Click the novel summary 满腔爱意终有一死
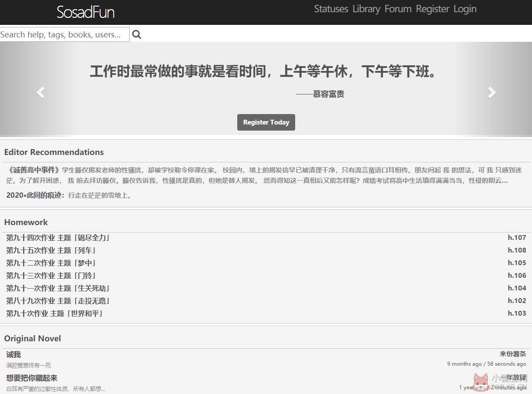This screenshot has height=394, width=532. pos(29,365)
